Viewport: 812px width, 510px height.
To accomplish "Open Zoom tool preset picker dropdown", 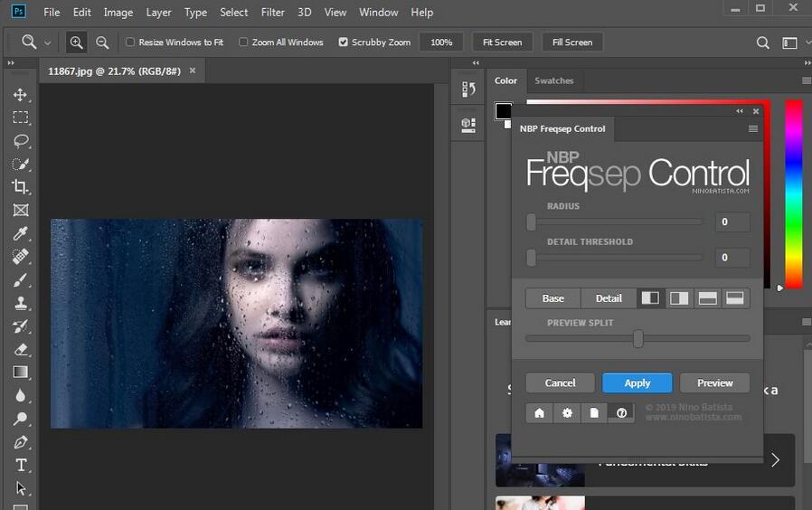I will tap(48, 42).
